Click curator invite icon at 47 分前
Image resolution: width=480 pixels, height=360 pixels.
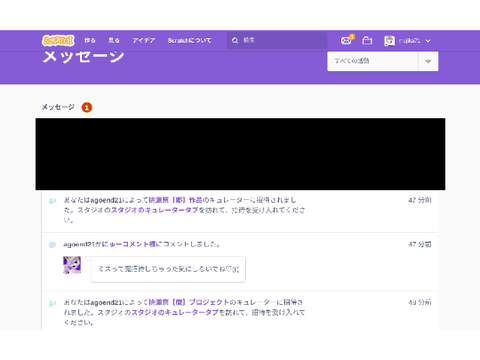(x=52, y=201)
